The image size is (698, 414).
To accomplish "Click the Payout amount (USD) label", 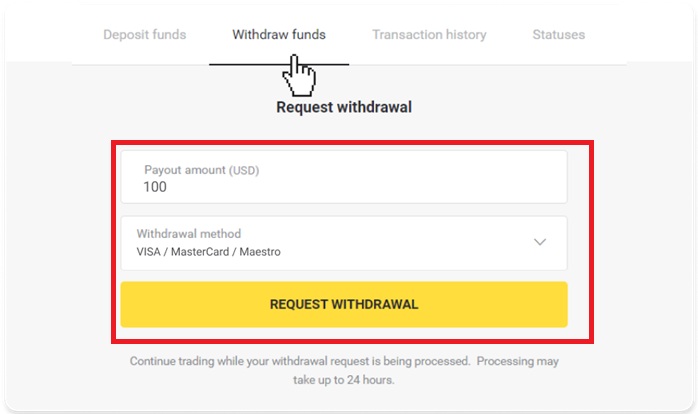I will (201, 170).
